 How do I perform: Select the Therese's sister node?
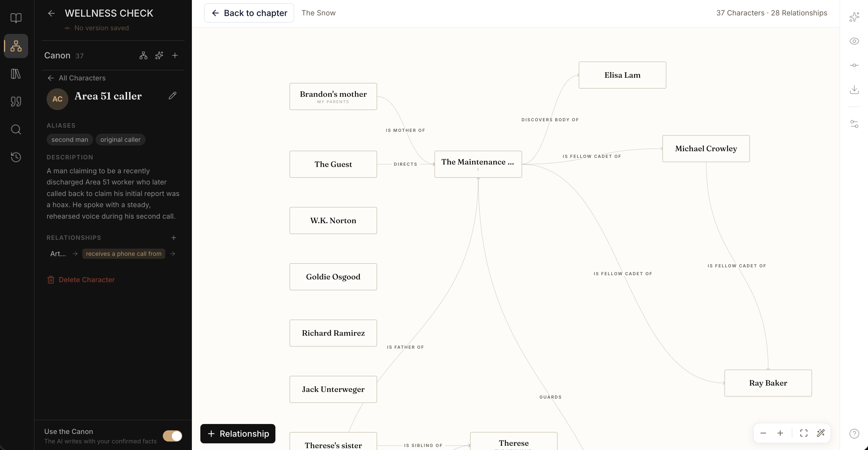coord(333,441)
